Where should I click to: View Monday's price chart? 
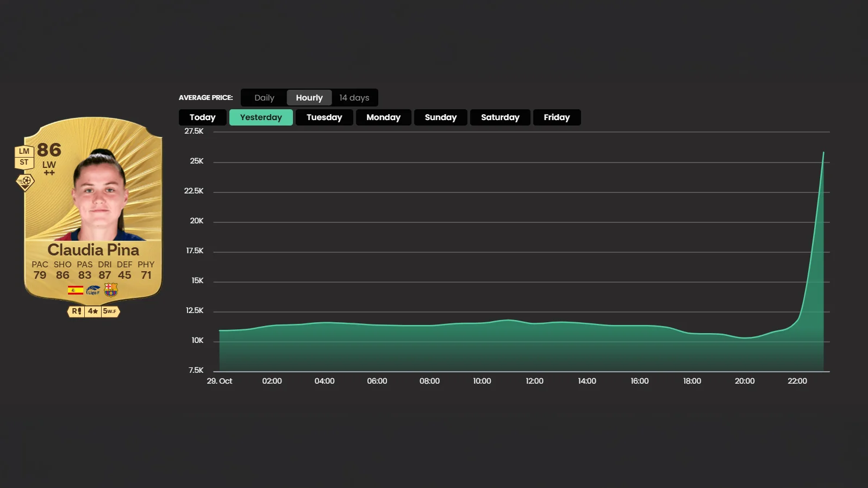384,117
